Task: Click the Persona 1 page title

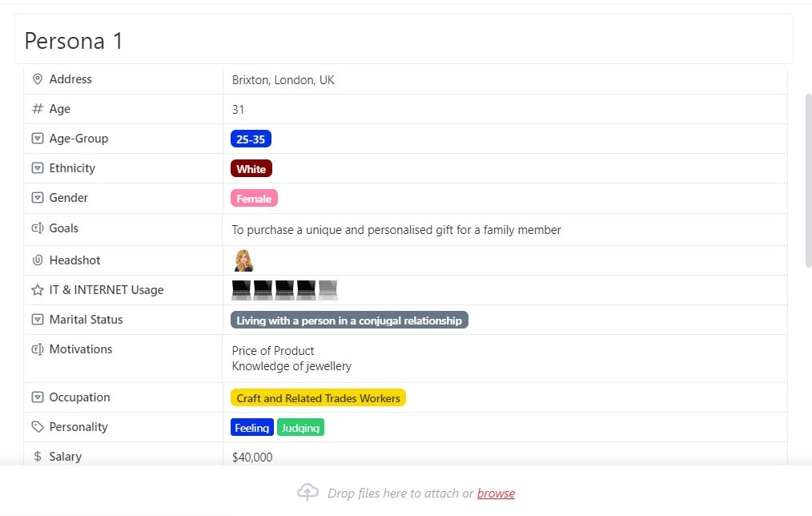Action: click(x=73, y=40)
